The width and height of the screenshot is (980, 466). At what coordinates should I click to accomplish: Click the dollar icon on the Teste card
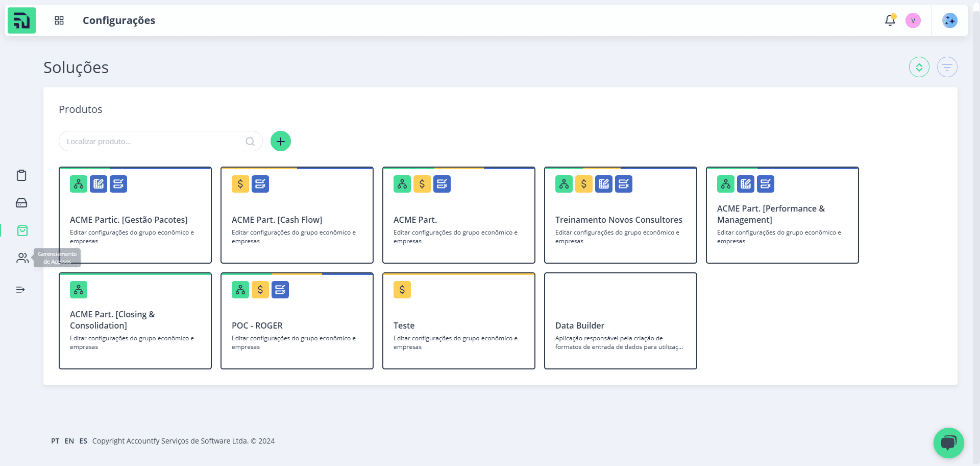click(402, 290)
